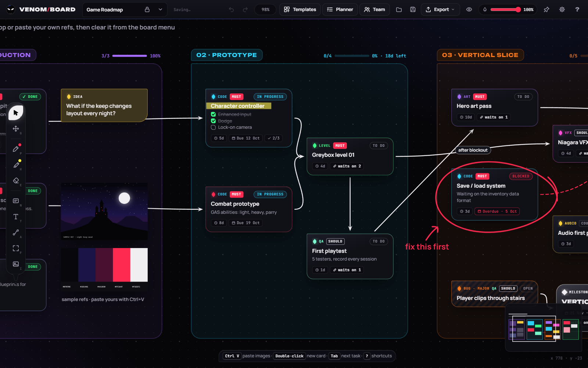Check the Lock-on camera subtask
Viewport: 588px width, 368px height.
(x=213, y=127)
